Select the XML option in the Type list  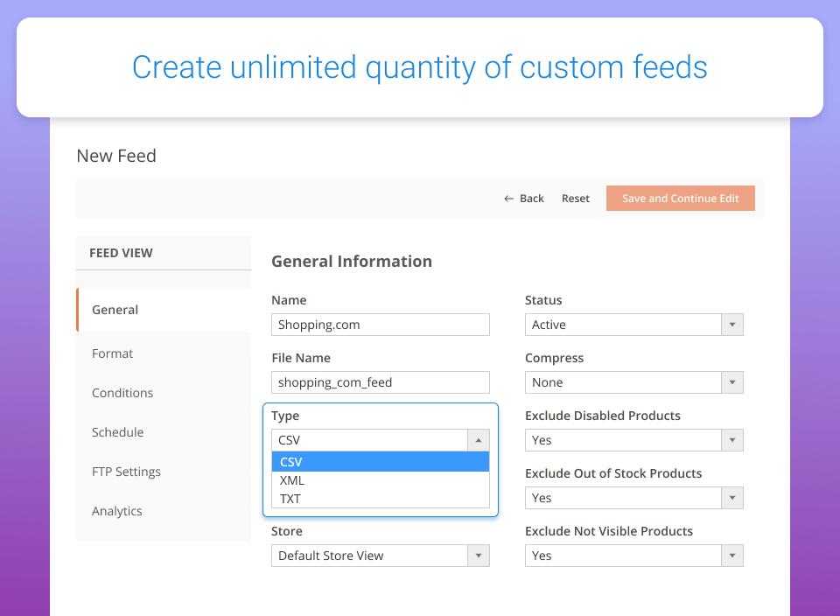tap(381, 480)
